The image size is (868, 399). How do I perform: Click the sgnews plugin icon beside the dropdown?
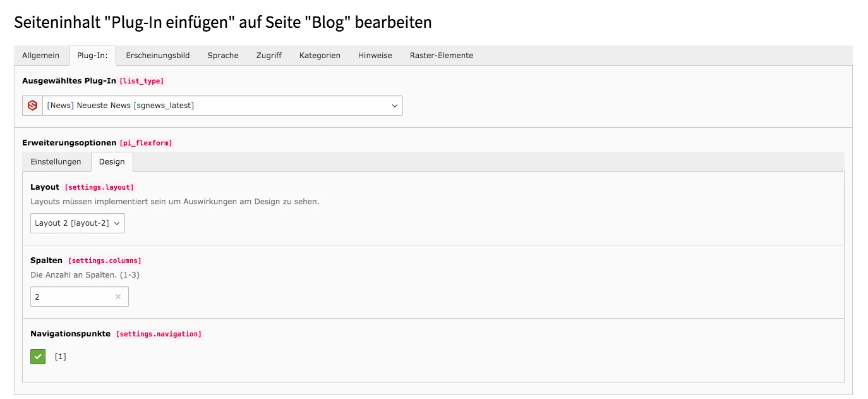coord(32,105)
